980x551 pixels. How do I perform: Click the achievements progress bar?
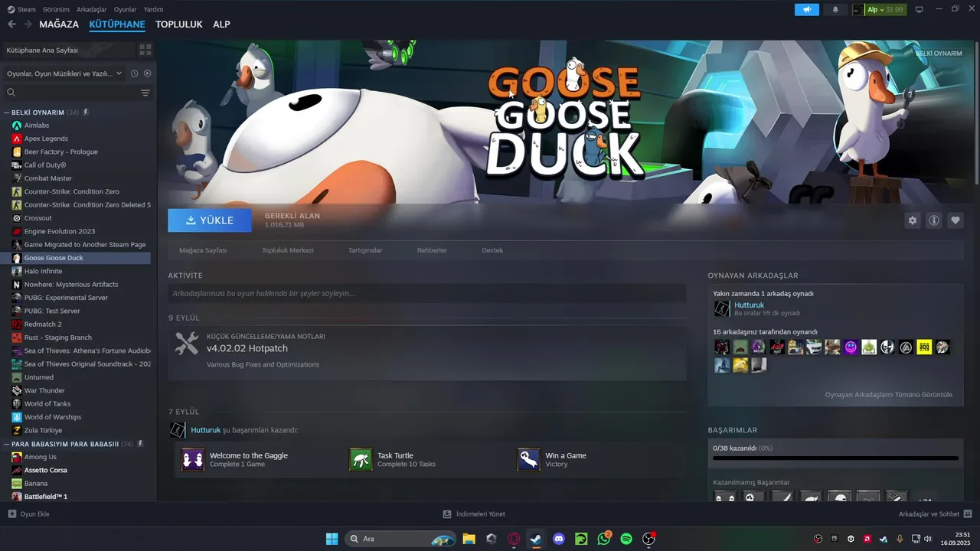[835, 458]
